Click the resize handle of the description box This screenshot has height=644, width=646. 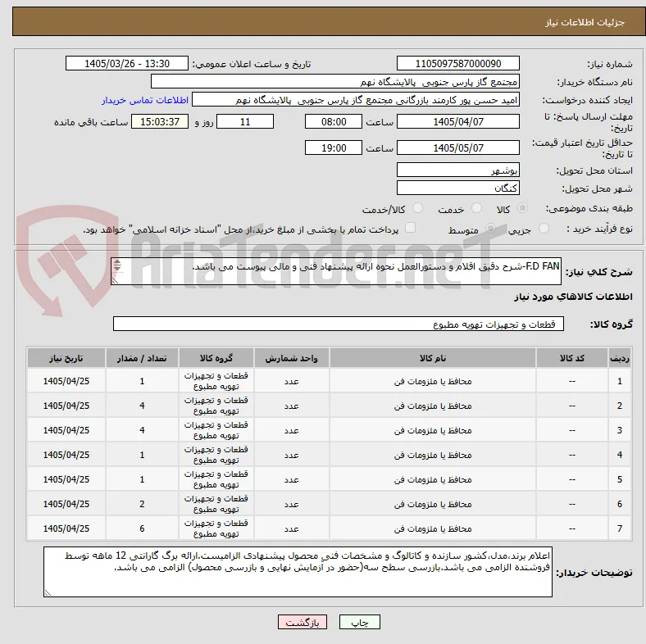coord(115,280)
